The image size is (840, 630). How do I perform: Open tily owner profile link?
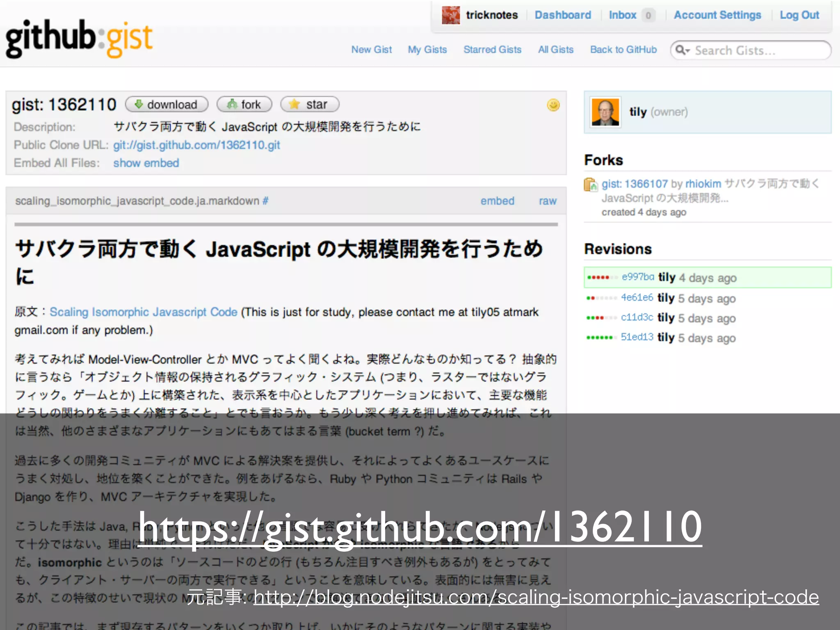click(638, 112)
